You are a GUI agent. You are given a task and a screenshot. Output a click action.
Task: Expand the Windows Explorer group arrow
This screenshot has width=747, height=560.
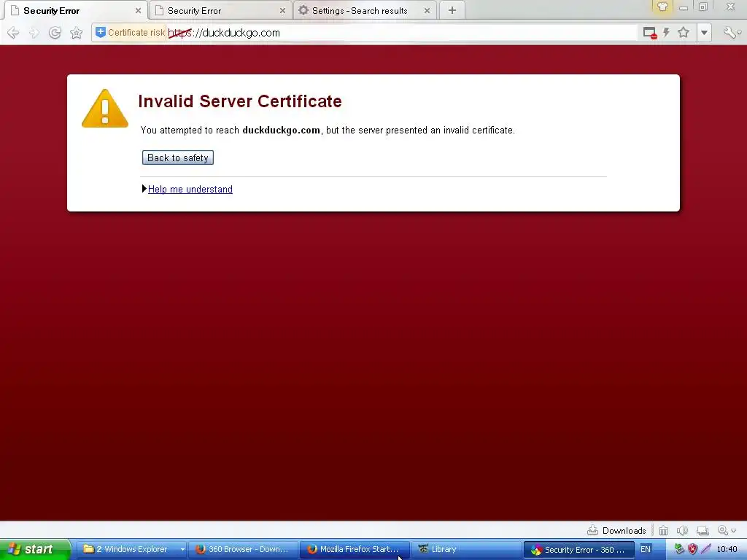point(182,550)
